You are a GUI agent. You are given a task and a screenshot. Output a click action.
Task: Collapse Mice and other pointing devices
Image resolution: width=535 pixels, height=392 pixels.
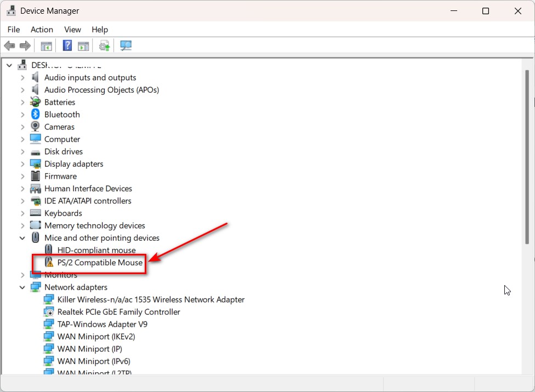click(x=22, y=238)
